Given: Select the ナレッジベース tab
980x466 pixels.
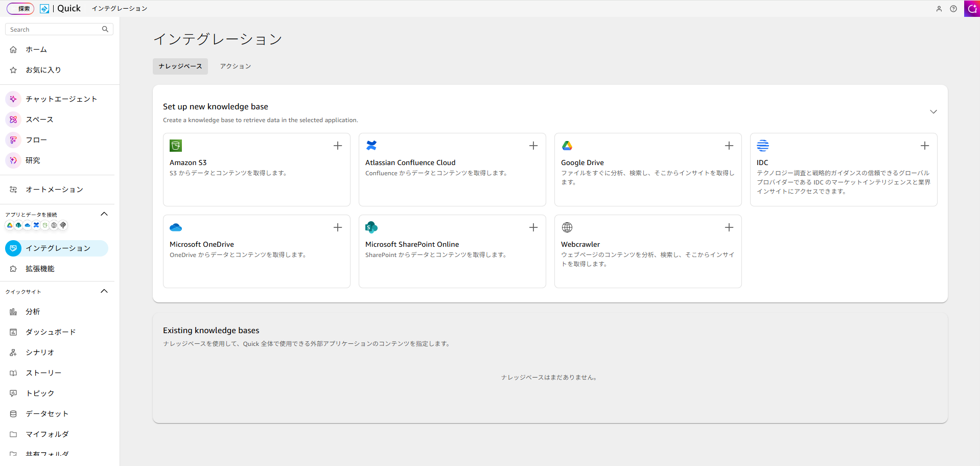Looking at the screenshot, I should (x=180, y=66).
